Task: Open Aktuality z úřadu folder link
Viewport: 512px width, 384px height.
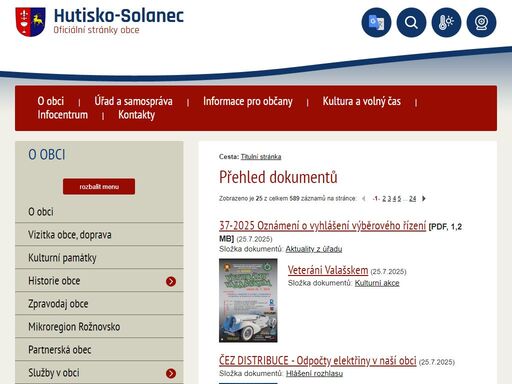Action: 314,249
